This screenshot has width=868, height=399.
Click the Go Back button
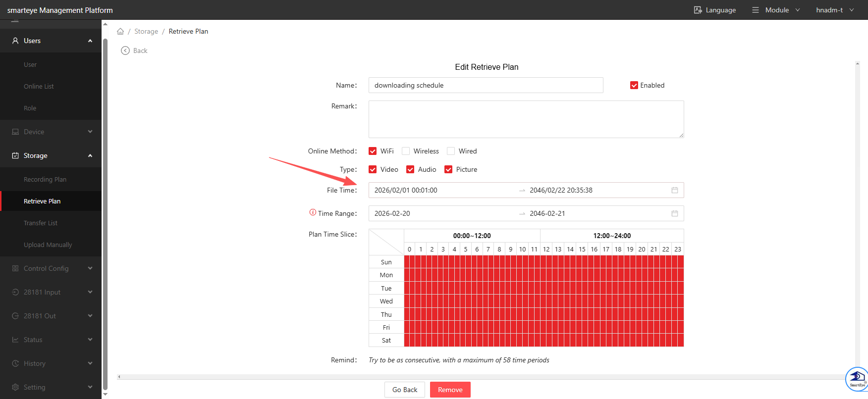(405, 390)
